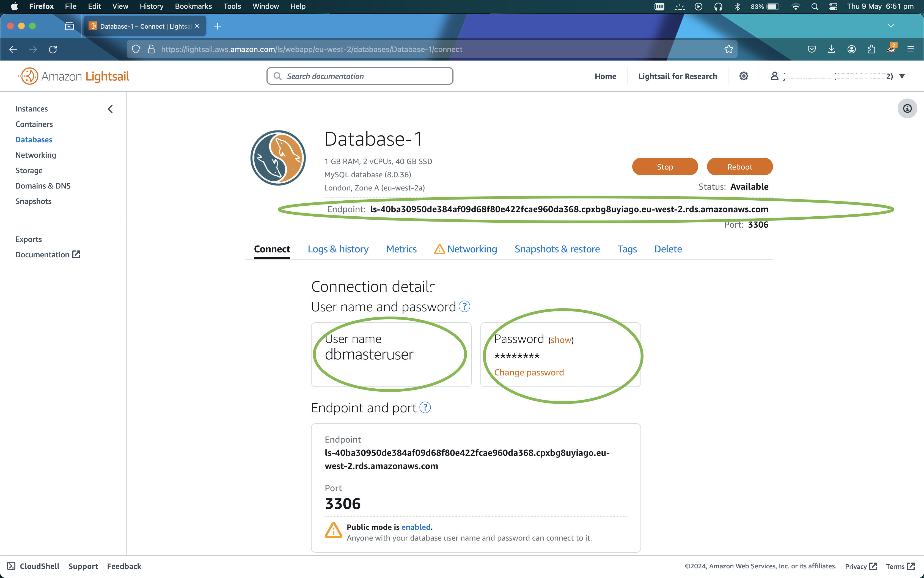924x578 pixels.
Task: Click the help icon beside User name and password
Action: [464, 306]
